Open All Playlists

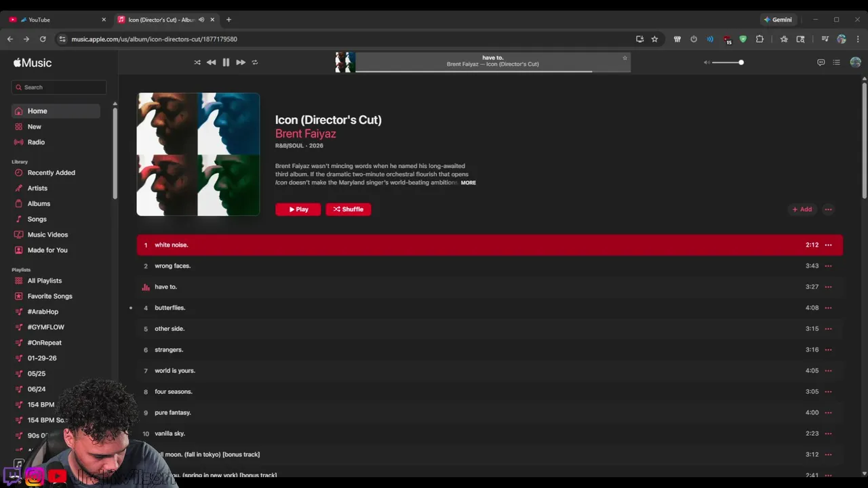tap(56, 281)
